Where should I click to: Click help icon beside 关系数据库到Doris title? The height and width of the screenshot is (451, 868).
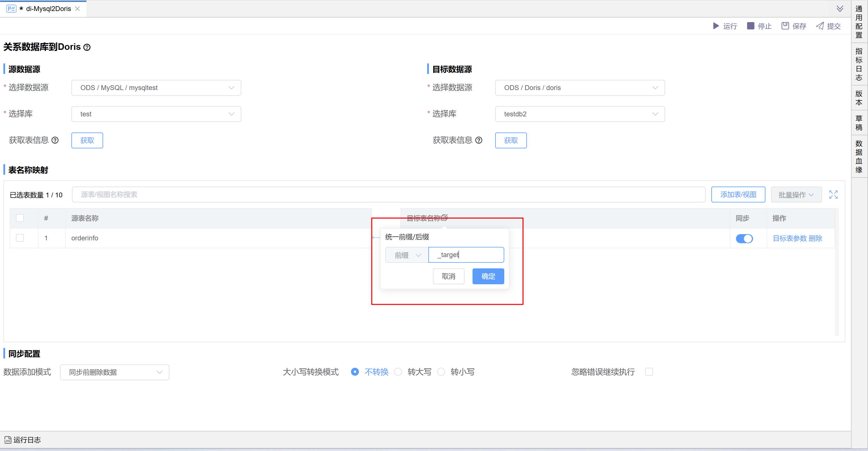point(87,47)
